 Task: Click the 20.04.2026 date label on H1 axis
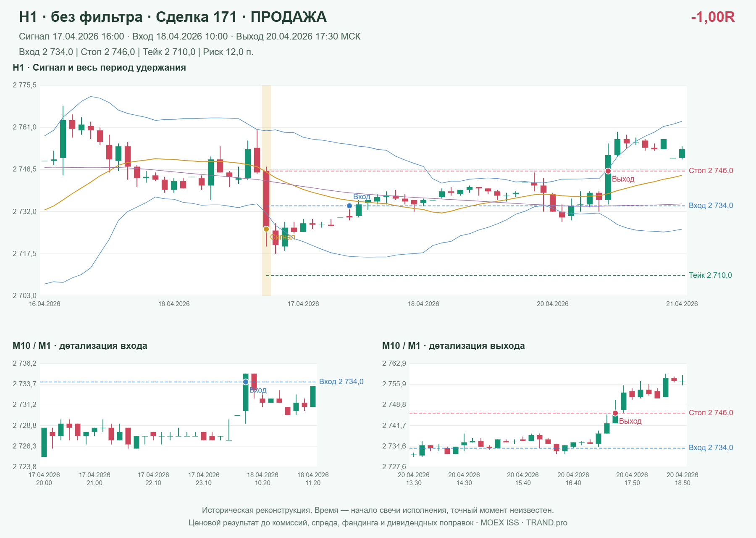coord(553,304)
